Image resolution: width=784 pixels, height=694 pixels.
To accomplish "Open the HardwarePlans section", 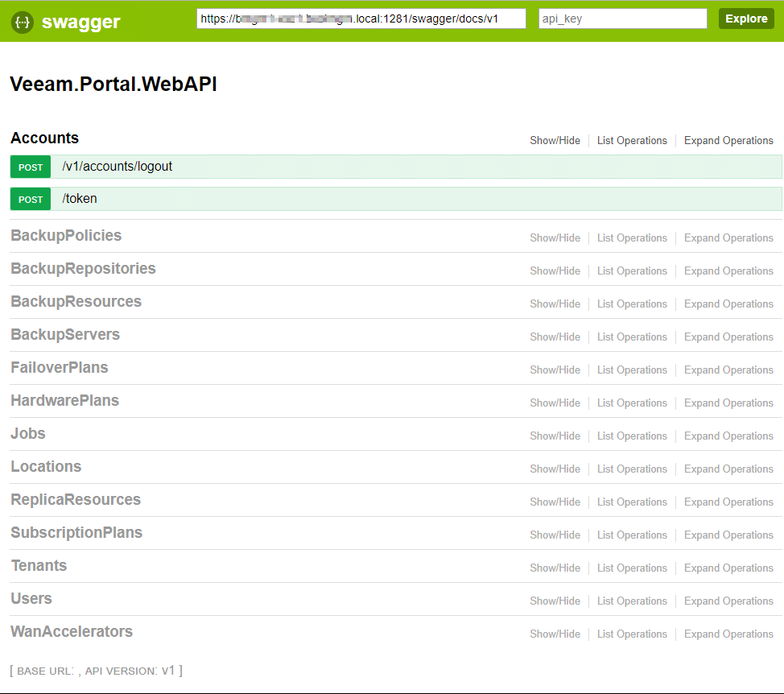I will pyautogui.click(x=65, y=400).
